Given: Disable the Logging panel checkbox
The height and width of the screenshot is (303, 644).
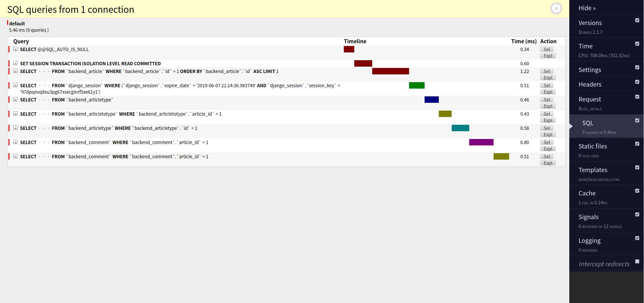Looking at the screenshot, I should click(x=637, y=238).
